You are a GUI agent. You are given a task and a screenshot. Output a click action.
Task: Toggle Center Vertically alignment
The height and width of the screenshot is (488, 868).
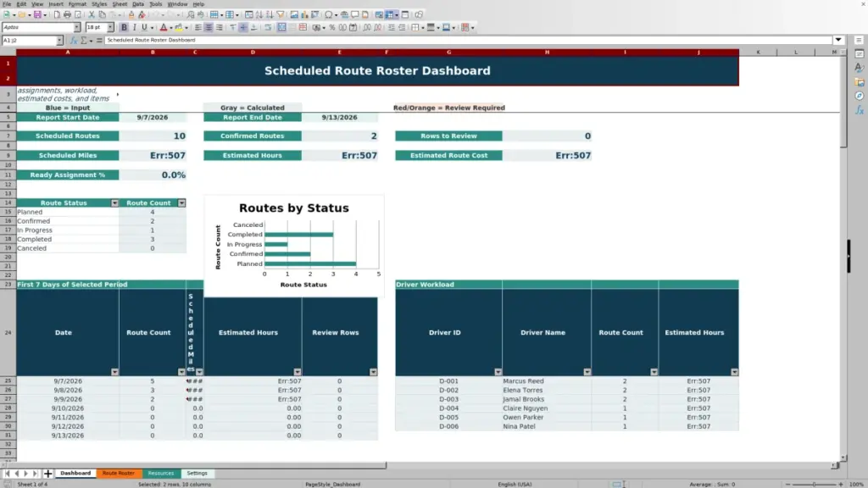coord(243,27)
